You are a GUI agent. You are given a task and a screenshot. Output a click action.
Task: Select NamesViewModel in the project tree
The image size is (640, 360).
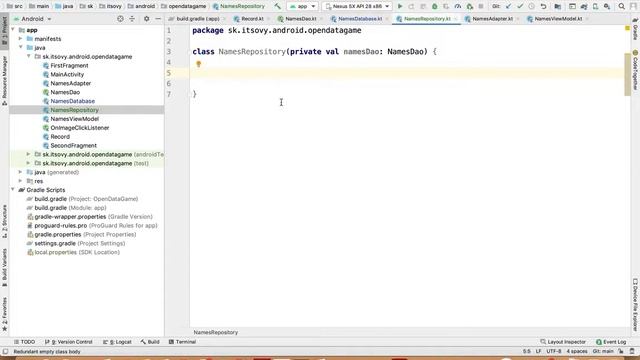74,119
